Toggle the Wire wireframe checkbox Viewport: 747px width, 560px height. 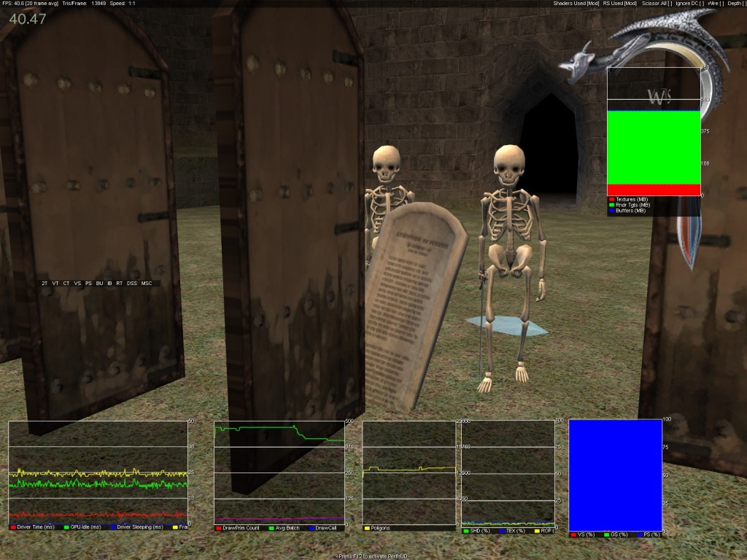(716, 4)
